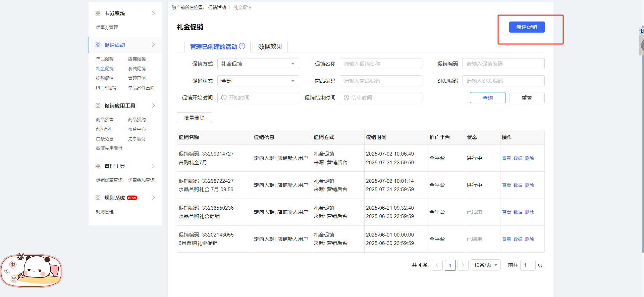Click the clock icon in 结束时间 field
644x297 pixels.
pyautogui.click(x=346, y=98)
